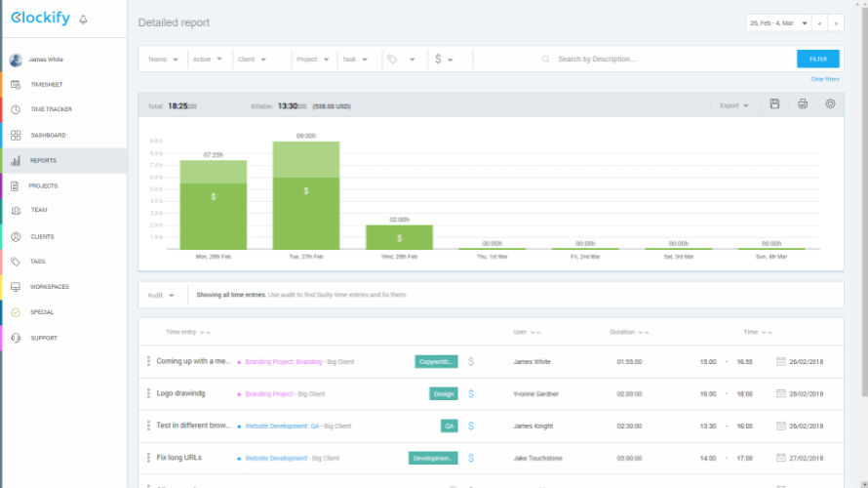Navigate to Projects in the sidebar
This screenshot has width=868, height=488.
[x=43, y=185]
